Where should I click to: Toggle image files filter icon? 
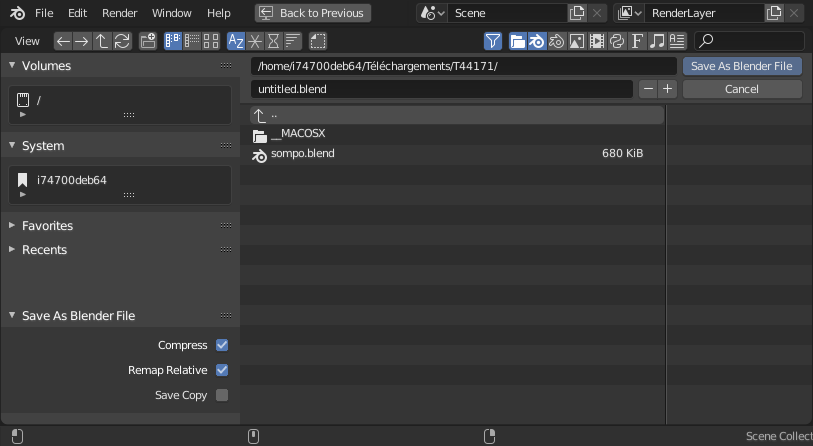pyautogui.click(x=577, y=41)
